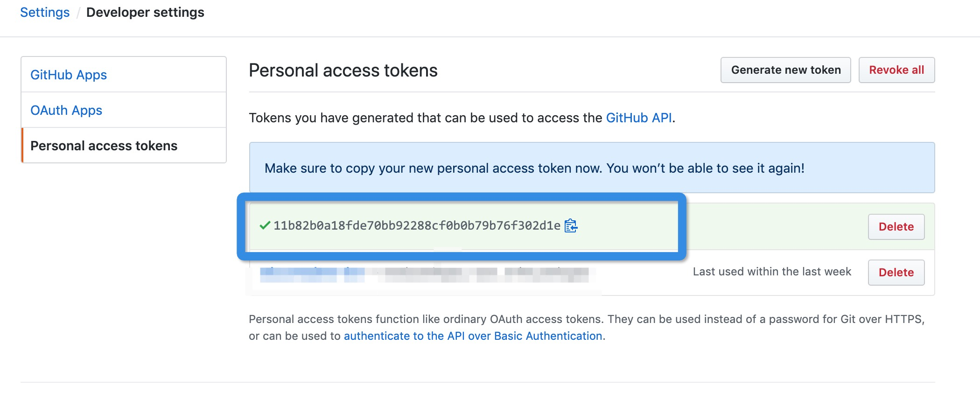Screen dimensions: 980x393
Task: Click the green checkmark beside the token
Action: click(265, 225)
